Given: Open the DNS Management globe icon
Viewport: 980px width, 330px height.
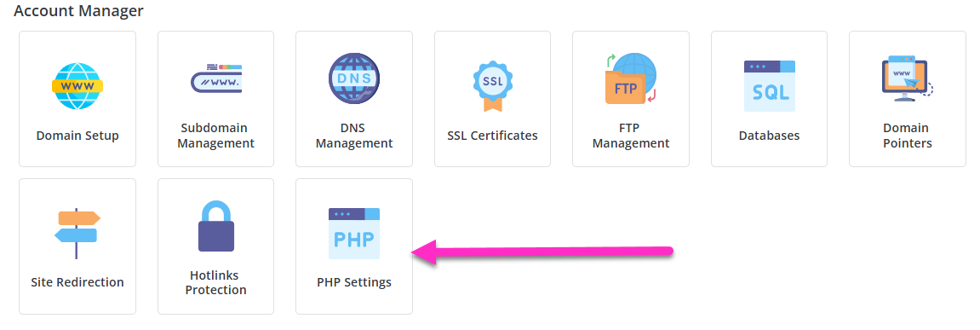Looking at the screenshot, I should pyautogui.click(x=353, y=79).
